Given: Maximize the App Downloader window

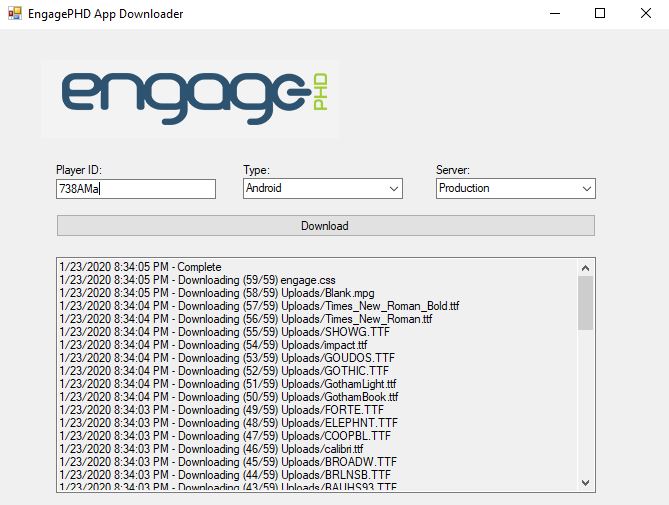Looking at the screenshot, I should (600, 14).
